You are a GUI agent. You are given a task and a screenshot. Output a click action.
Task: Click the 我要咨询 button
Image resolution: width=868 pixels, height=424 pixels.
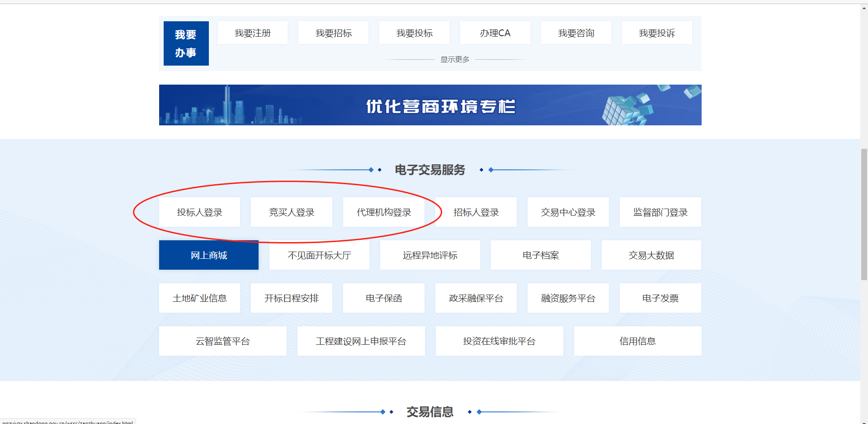576,33
